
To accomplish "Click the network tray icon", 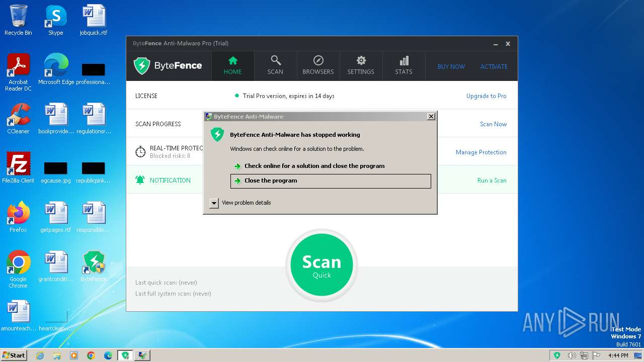I will click(584, 355).
